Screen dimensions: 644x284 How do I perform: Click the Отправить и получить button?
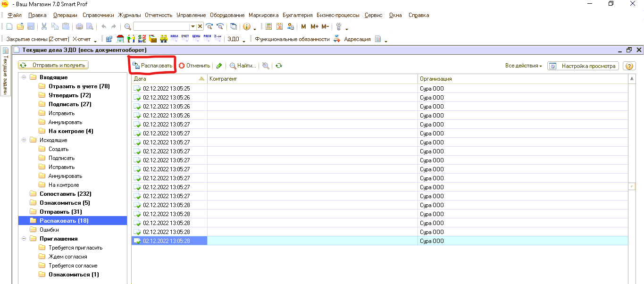coord(53,65)
